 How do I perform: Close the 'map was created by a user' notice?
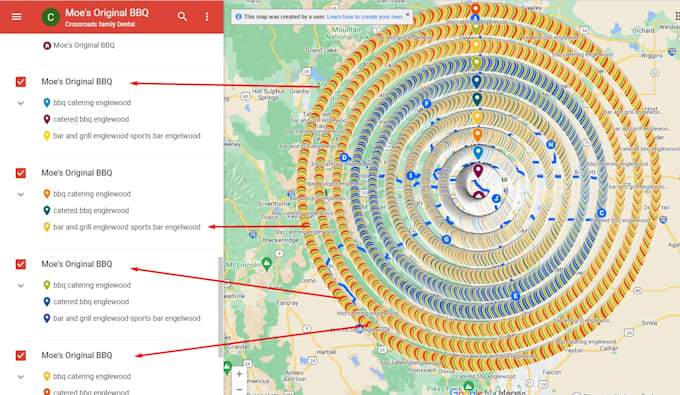[407, 14]
